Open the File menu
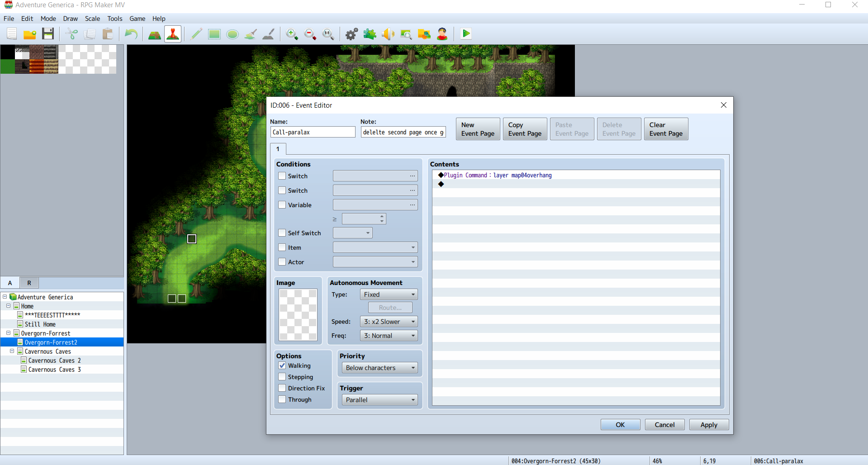 pyautogui.click(x=9, y=19)
